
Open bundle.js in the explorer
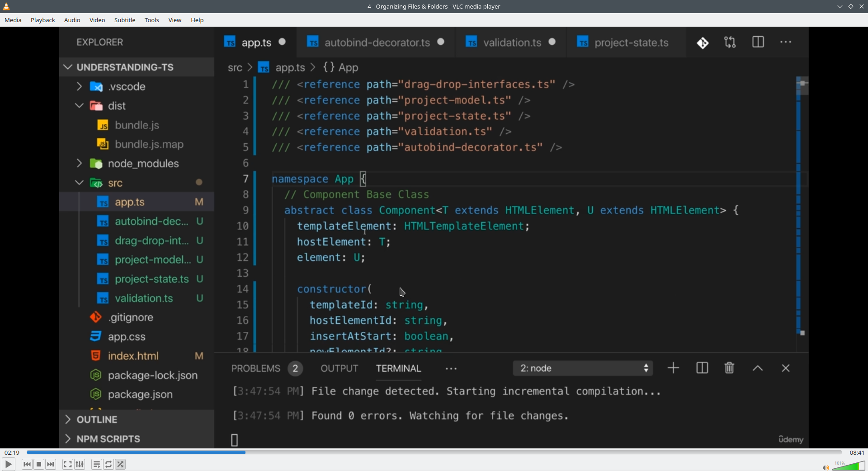pos(137,125)
